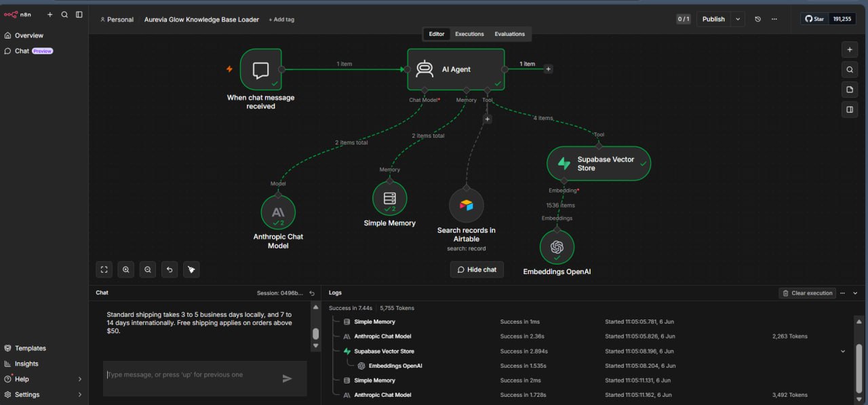
Task: Select the first Simple Memory log row
Action: [589, 322]
